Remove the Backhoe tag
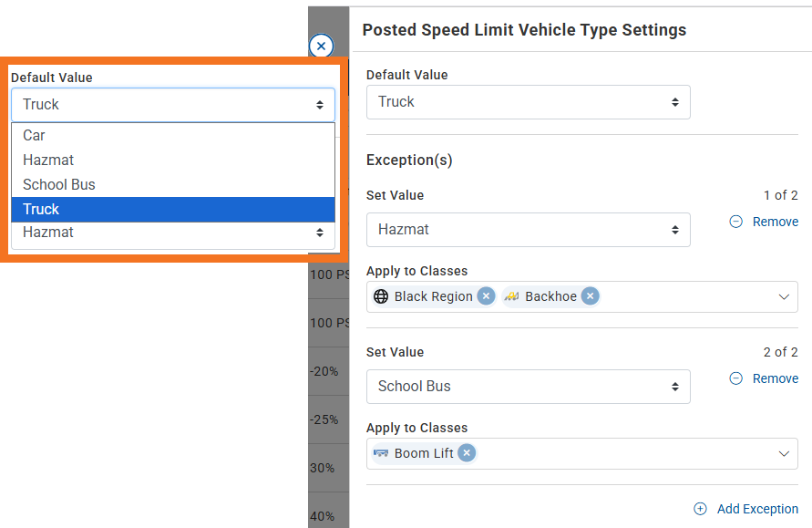This screenshot has width=812, height=528. (590, 296)
